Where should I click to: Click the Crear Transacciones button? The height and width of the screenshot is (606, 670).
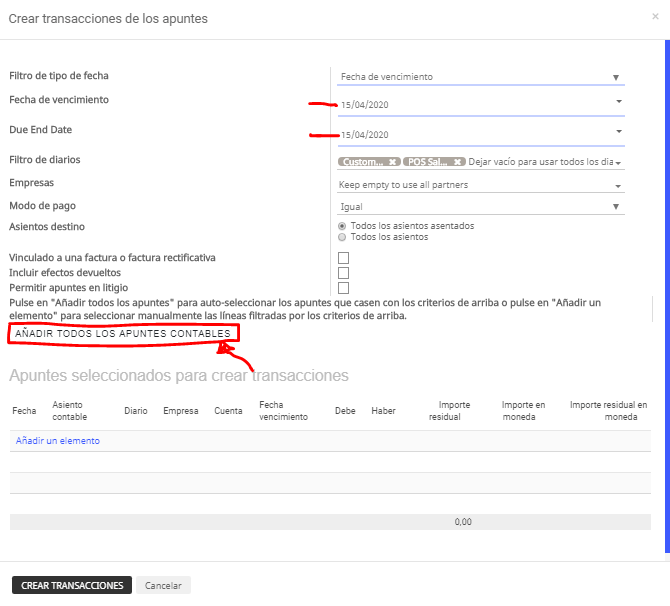tap(72, 585)
